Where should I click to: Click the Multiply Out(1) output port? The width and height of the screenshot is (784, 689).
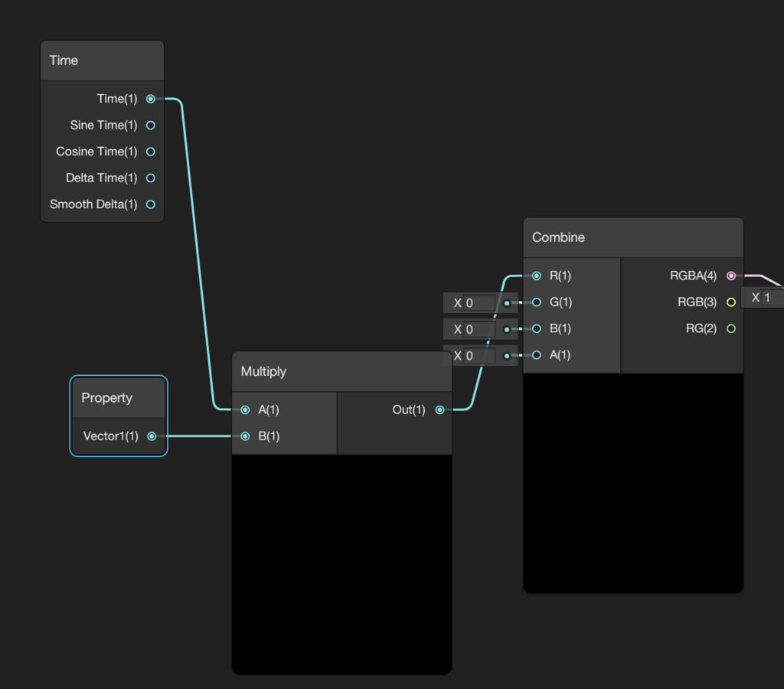coord(440,410)
